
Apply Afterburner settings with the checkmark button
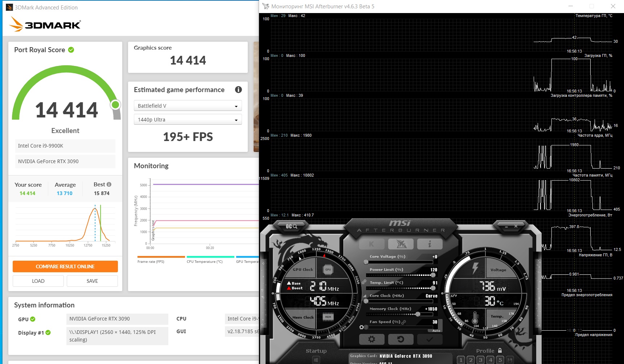coord(430,339)
